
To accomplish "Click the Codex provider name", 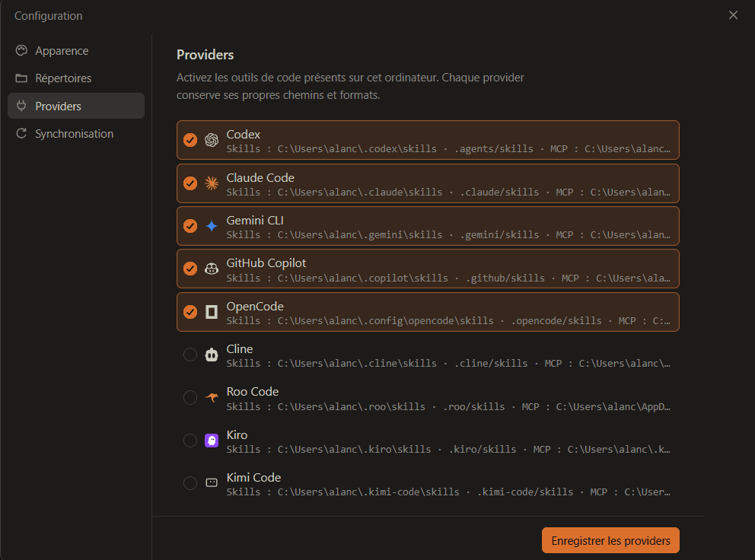I will 243,135.
